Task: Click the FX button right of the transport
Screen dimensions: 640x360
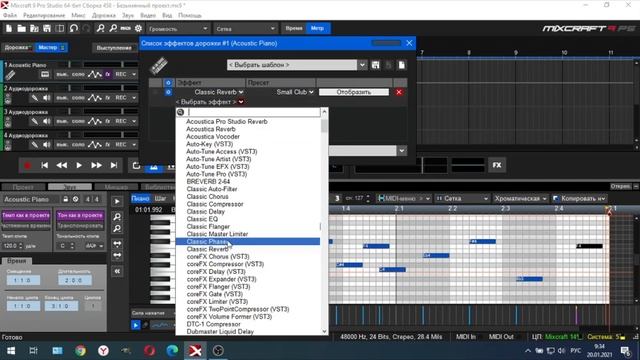Action: tap(497, 165)
